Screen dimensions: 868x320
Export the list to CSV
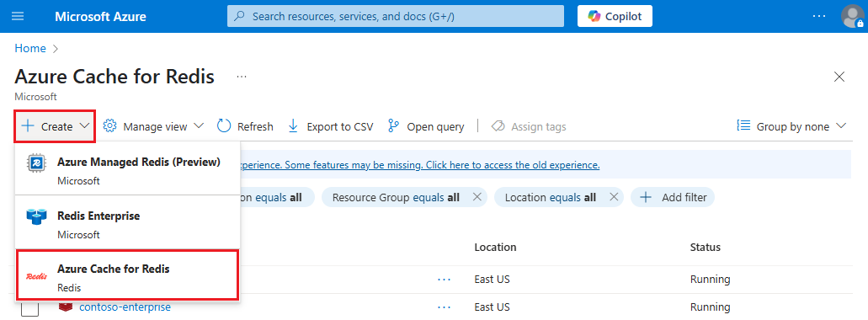(x=331, y=127)
